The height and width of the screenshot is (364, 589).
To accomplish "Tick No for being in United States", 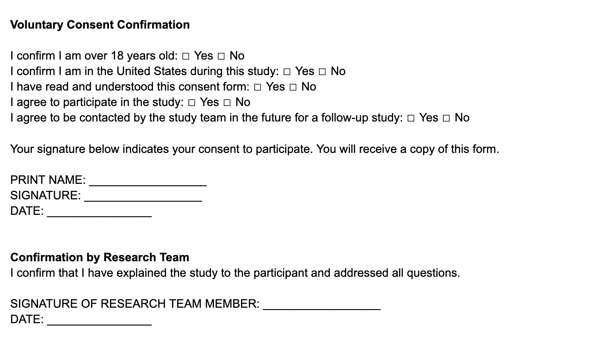I will click(322, 72).
